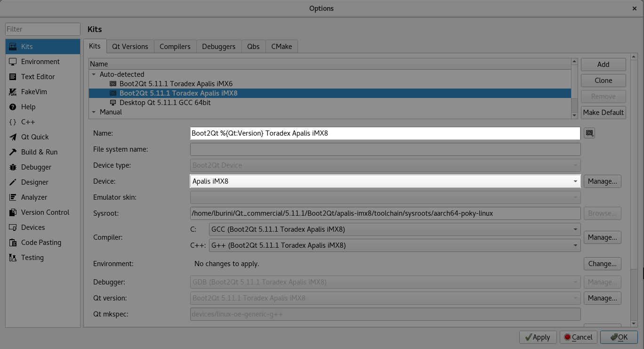
Task: Click the Qt mkspec field
Action: point(385,314)
